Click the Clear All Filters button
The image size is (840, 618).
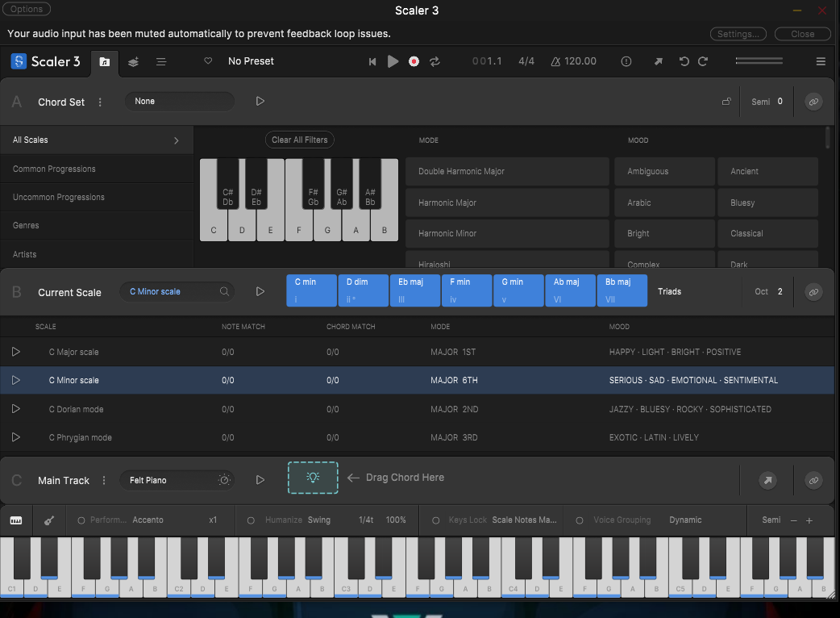[299, 140]
